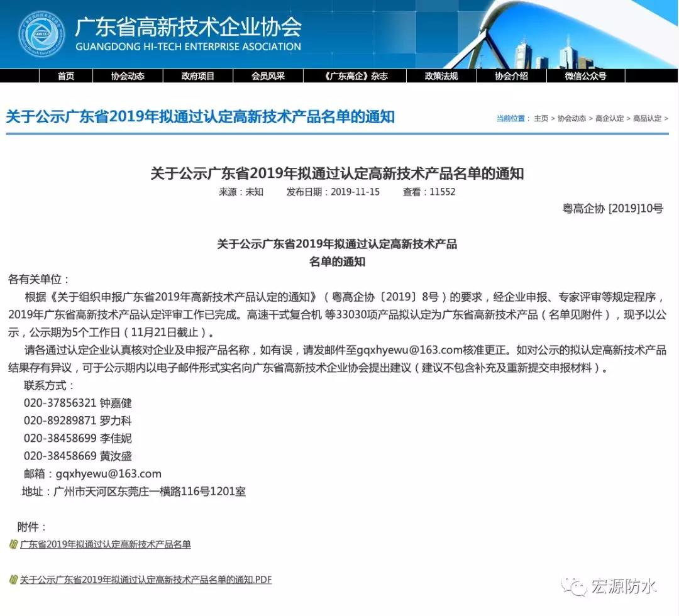Click contact line 020-38458669 黄汝盛
This screenshot has width=679, height=616.
click(x=78, y=456)
